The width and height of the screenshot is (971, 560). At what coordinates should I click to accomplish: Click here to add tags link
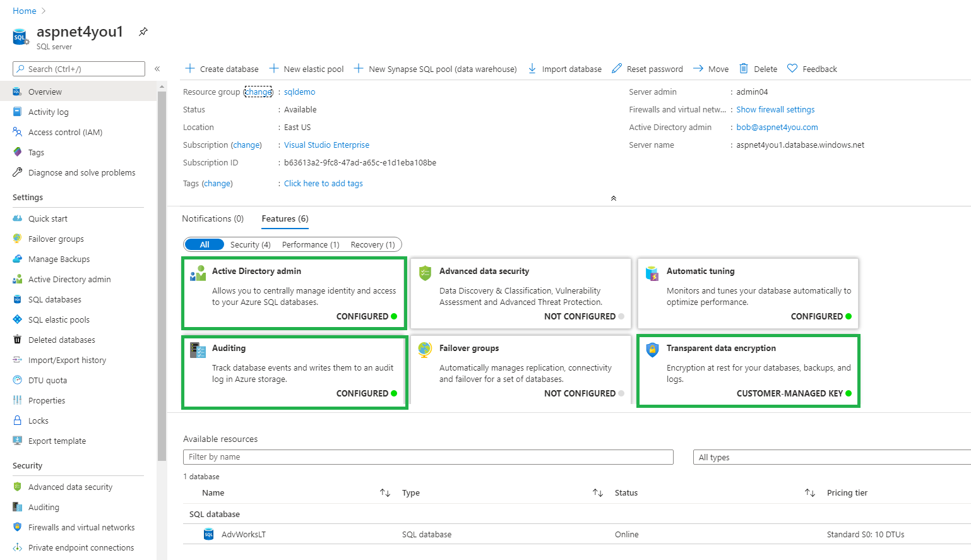click(323, 183)
